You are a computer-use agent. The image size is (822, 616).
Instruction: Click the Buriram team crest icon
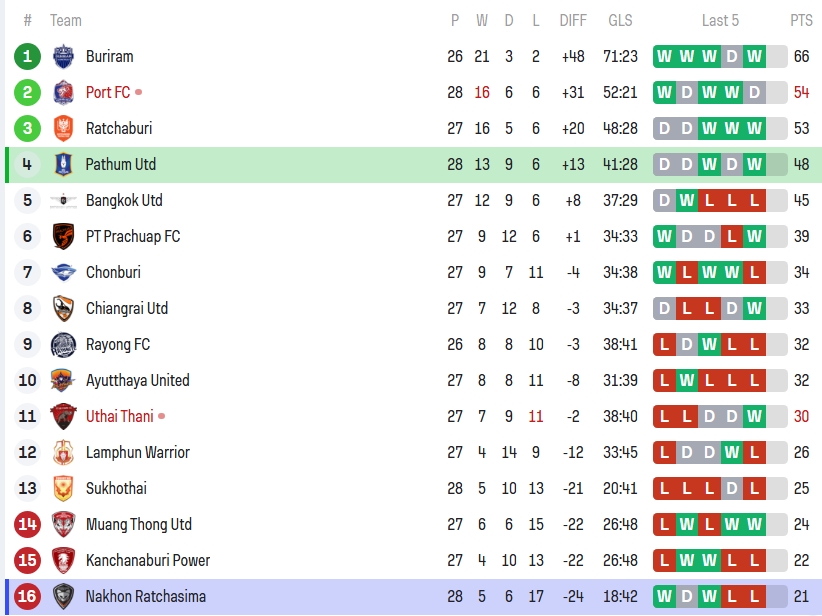click(x=63, y=57)
